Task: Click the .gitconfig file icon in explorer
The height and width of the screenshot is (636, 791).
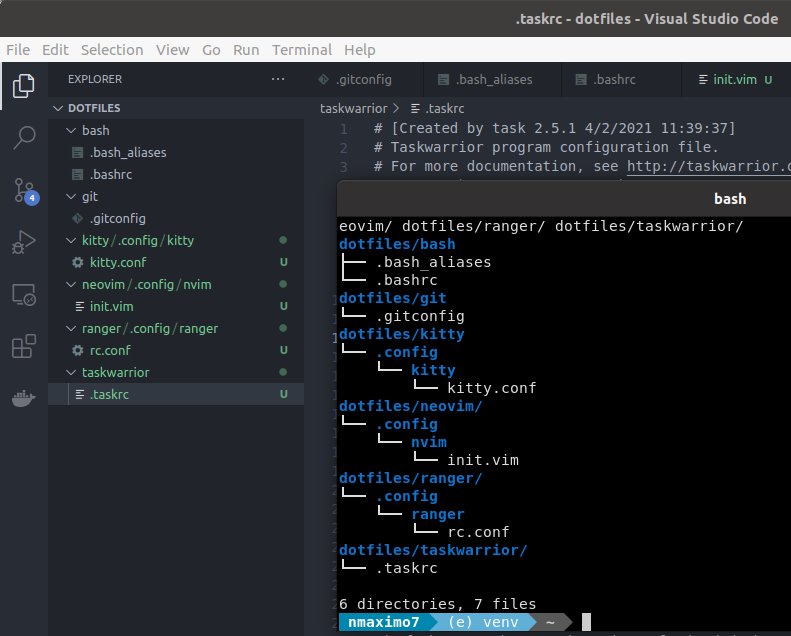Action: pyautogui.click(x=77, y=218)
